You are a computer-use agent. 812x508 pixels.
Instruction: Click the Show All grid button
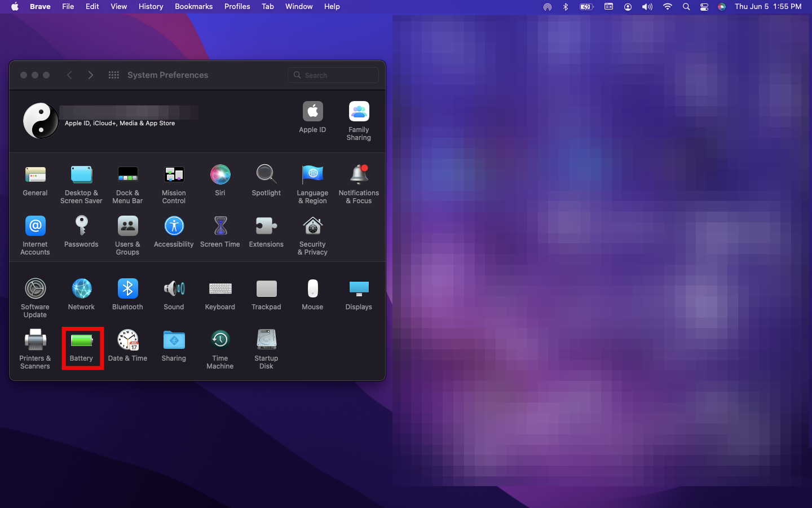[113, 75]
